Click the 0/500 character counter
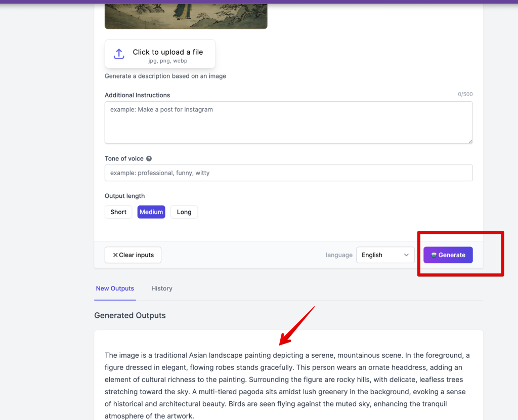This screenshot has height=420, width=518. pyautogui.click(x=465, y=94)
